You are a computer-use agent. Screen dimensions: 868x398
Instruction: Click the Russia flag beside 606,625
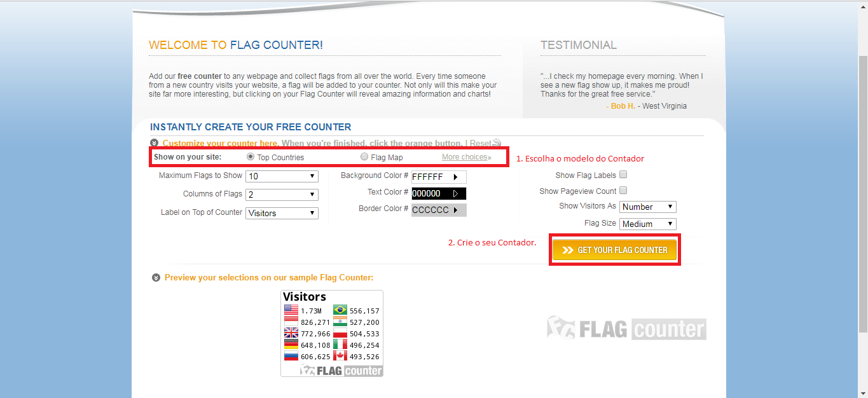pyautogui.click(x=291, y=356)
